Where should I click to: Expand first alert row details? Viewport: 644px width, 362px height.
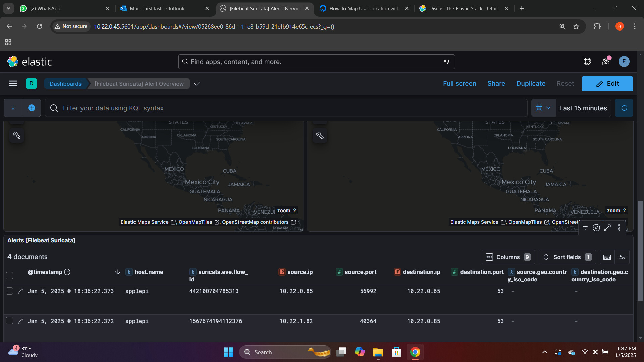coord(20,291)
